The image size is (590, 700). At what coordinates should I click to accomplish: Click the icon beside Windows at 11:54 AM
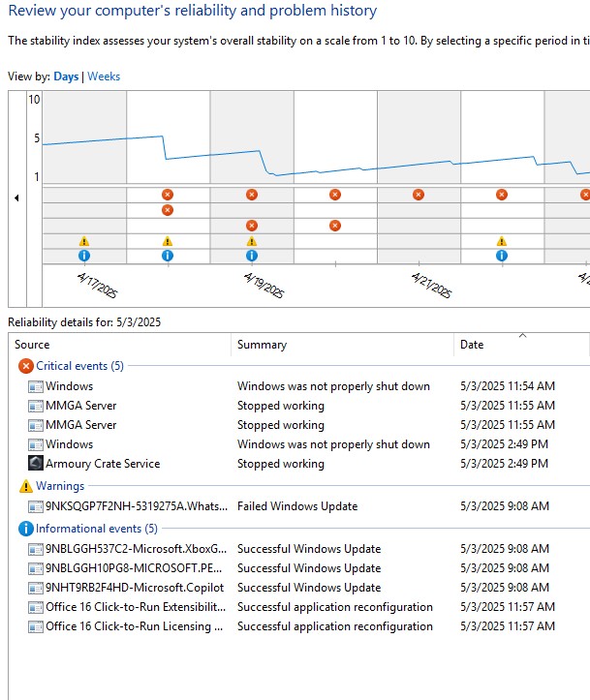(x=35, y=386)
